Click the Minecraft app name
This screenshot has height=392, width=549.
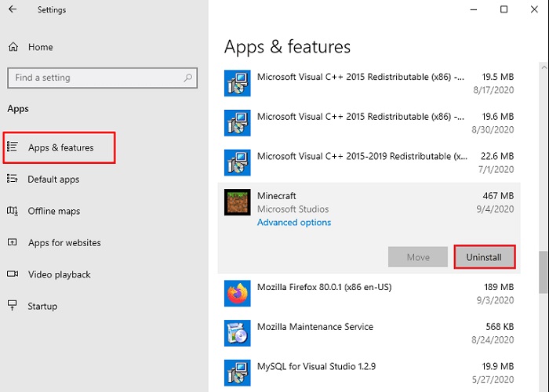click(277, 196)
